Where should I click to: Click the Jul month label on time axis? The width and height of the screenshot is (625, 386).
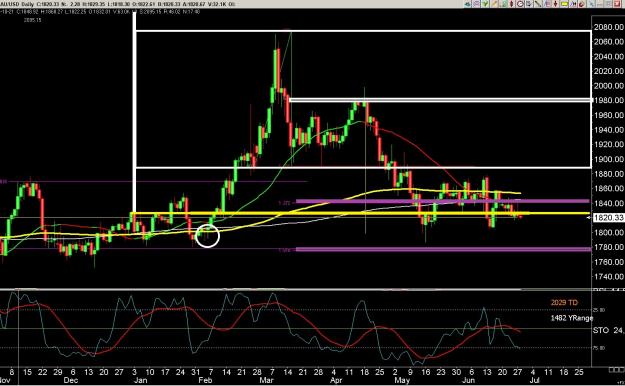534,380
